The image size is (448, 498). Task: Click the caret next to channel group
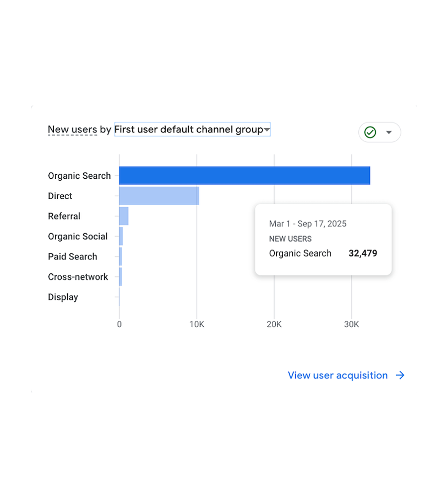coord(267,129)
